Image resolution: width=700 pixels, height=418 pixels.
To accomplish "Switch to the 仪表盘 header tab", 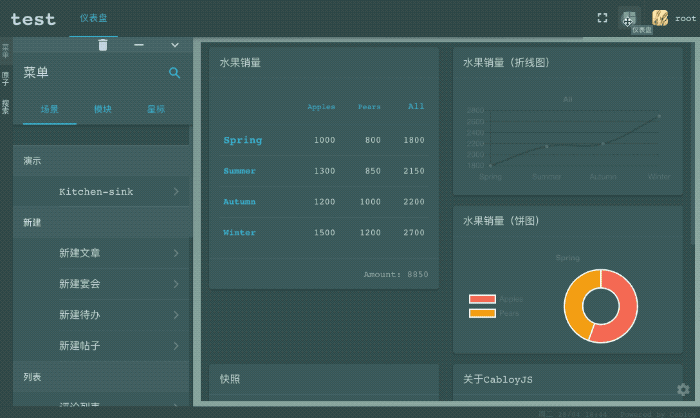I will pyautogui.click(x=93, y=18).
